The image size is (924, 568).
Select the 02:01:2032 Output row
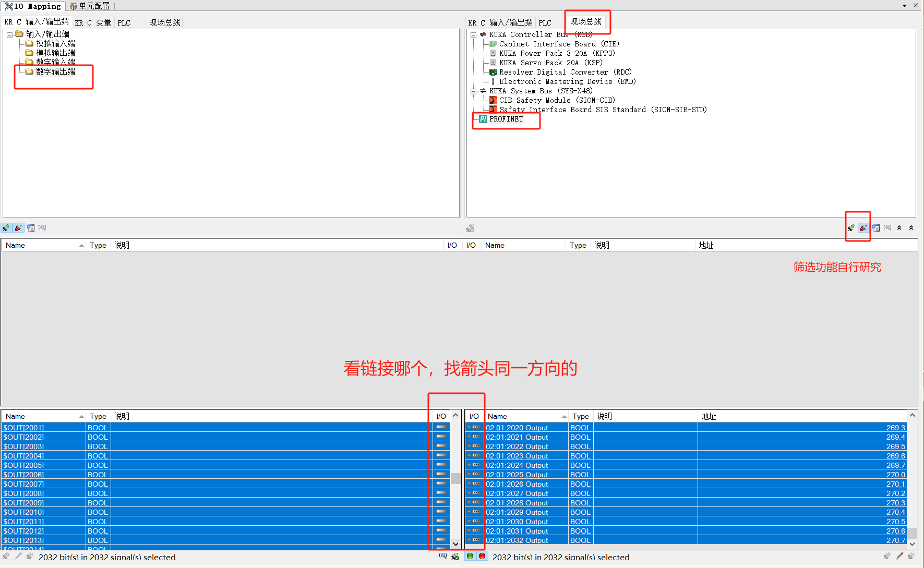686,540
